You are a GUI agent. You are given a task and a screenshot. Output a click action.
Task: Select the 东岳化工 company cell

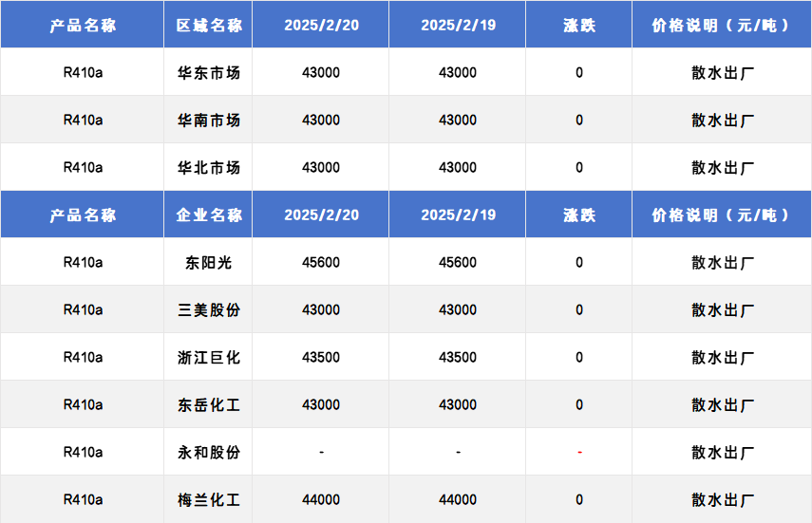click(x=208, y=405)
